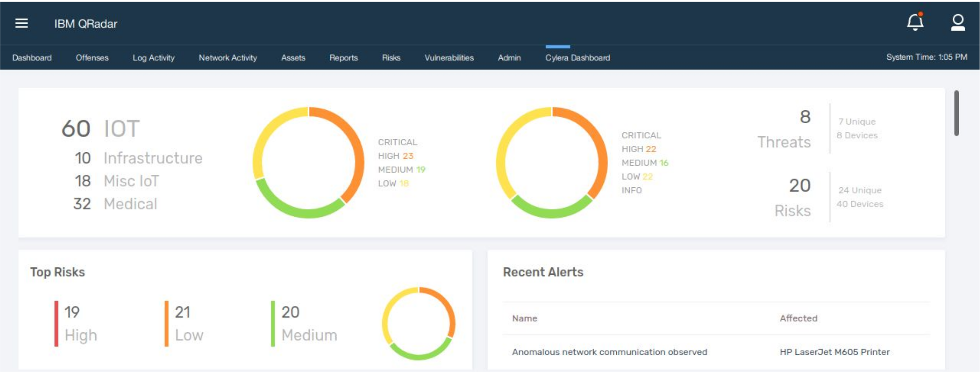Click the 40 Devices risks label
The width and height of the screenshot is (980, 378).
point(860,204)
